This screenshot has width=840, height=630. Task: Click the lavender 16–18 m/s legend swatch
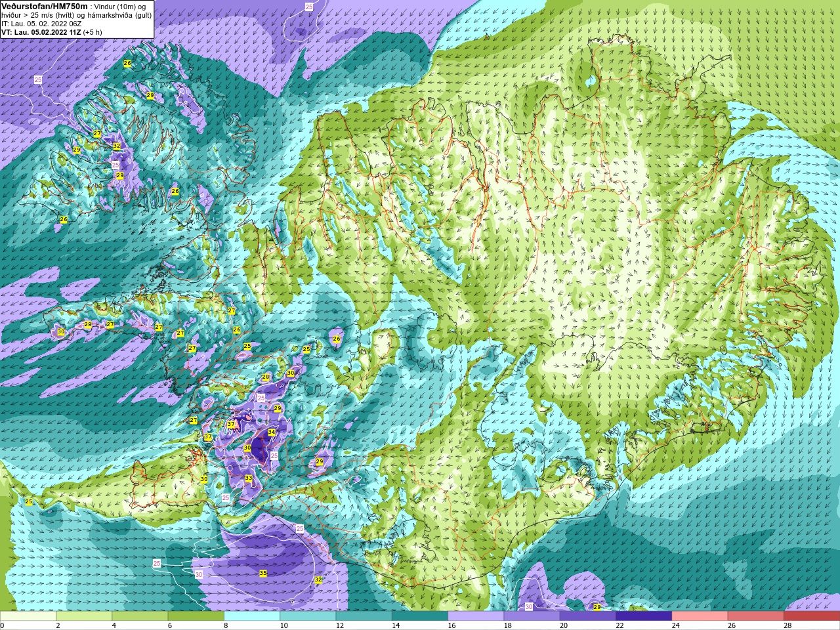(476, 616)
